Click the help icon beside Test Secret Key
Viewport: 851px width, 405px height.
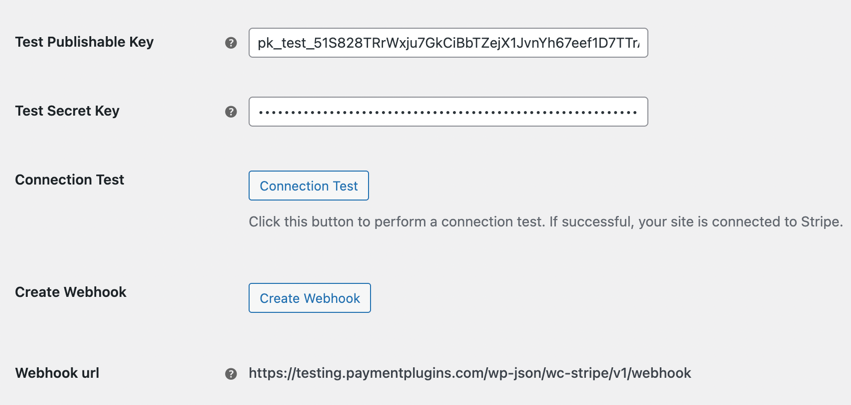[x=231, y=112]
